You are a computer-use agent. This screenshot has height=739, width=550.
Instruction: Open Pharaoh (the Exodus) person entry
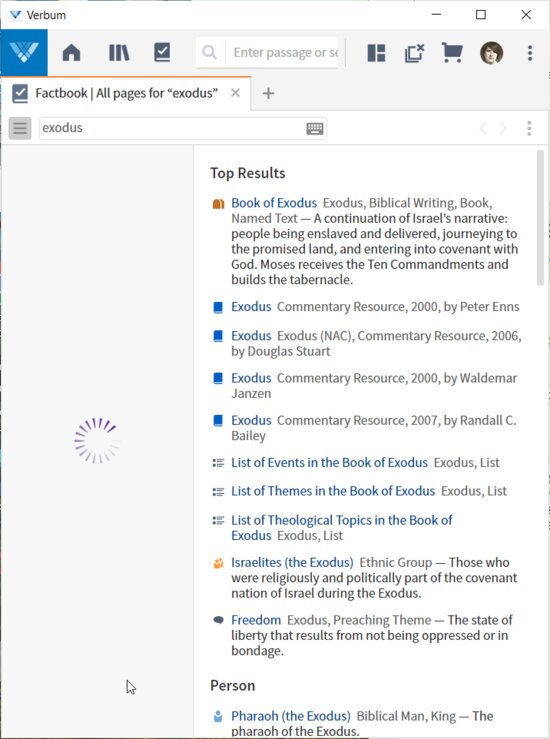pos(291,716)
